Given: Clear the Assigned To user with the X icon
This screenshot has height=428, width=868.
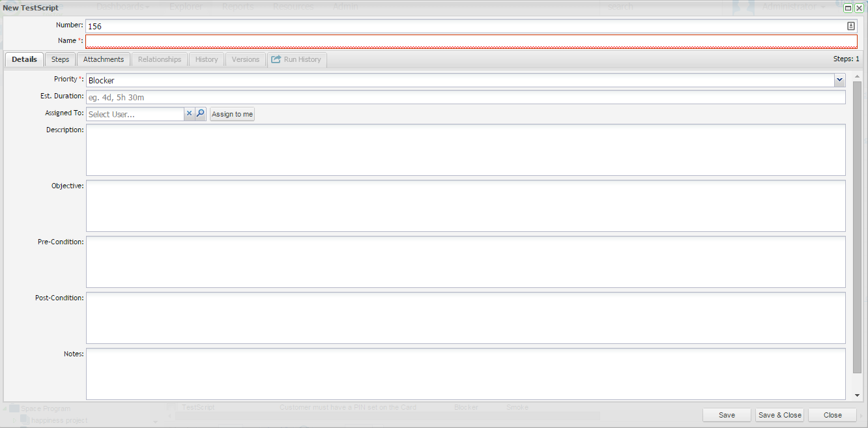Looking at the screenshot, I should coord(190,113).
